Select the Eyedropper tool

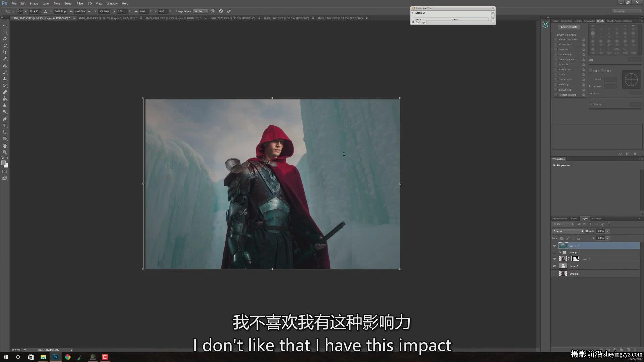pos(5,59)
